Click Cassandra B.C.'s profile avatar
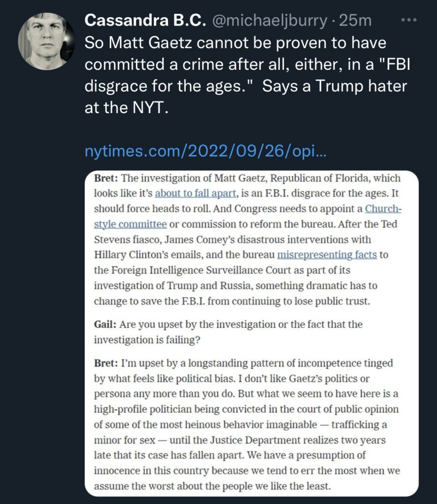This screenshot has height=504, width=437. pos(46,41)
